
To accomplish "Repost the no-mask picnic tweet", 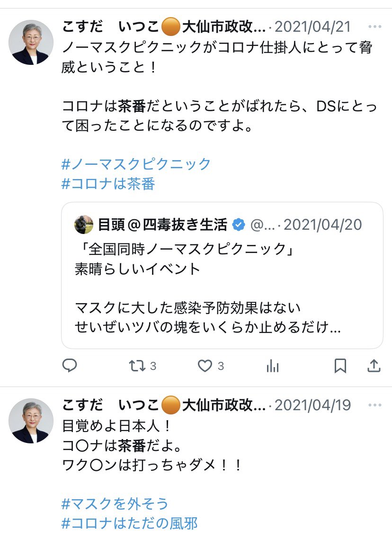I will point(138,366).
